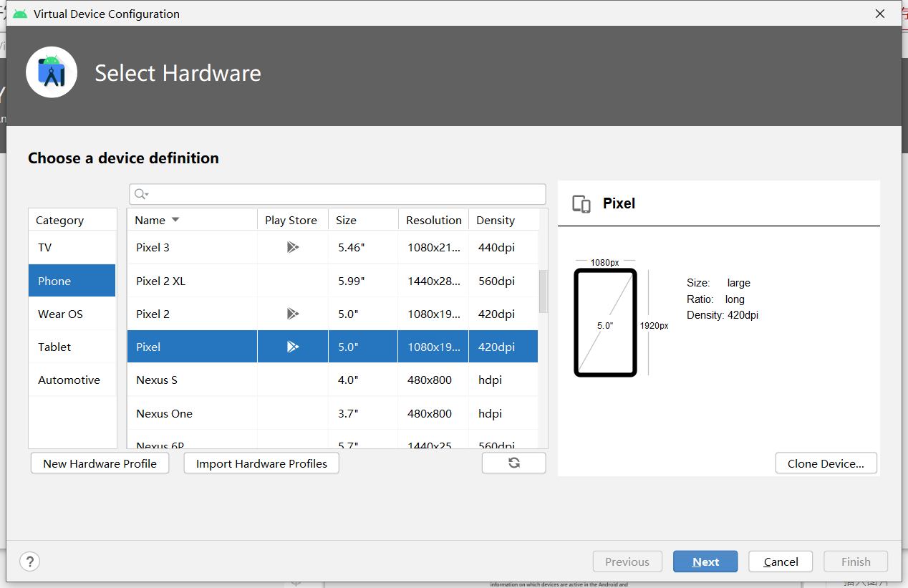
Task: Select the TV category
Action: tap(72, 247)
